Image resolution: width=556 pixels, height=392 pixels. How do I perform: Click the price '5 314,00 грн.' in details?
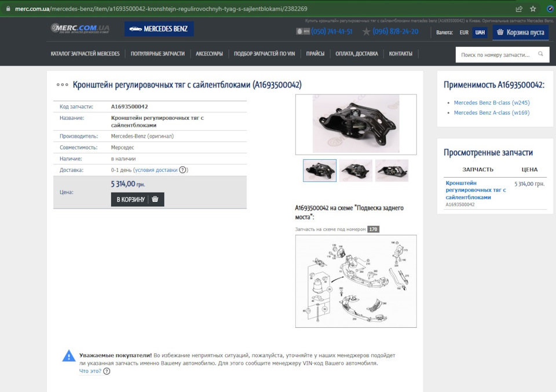127,184
